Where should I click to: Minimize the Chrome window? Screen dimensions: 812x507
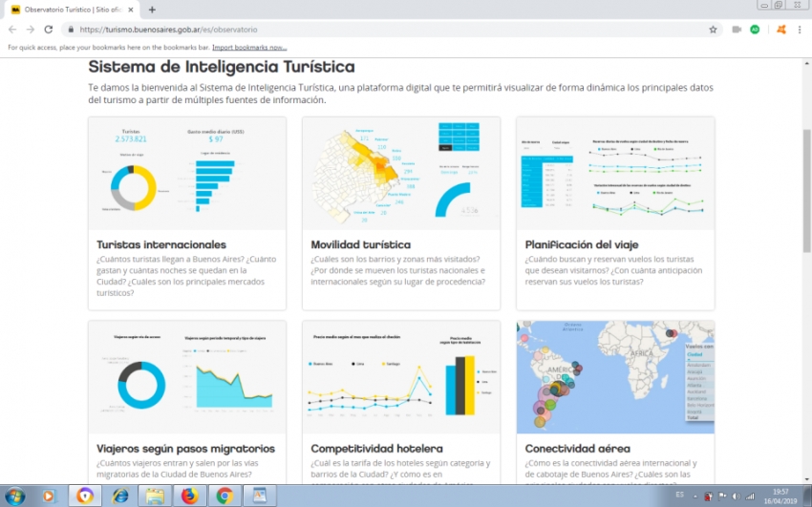[x=764, y=5]
